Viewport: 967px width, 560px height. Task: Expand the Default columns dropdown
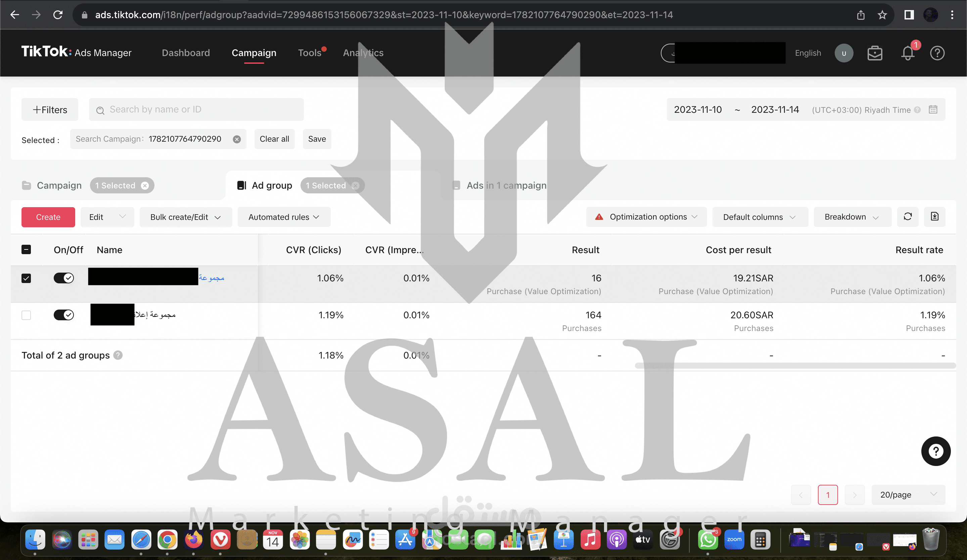[759, 217]
